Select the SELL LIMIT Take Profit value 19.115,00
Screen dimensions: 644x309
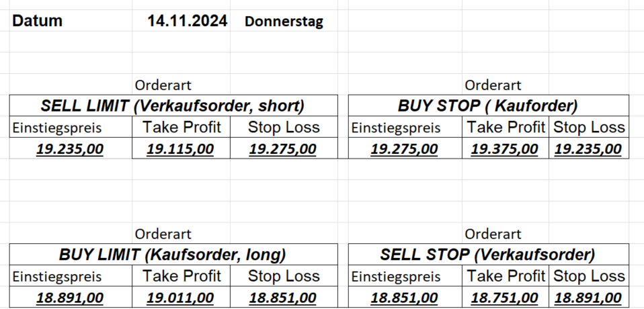coord(180,149)
